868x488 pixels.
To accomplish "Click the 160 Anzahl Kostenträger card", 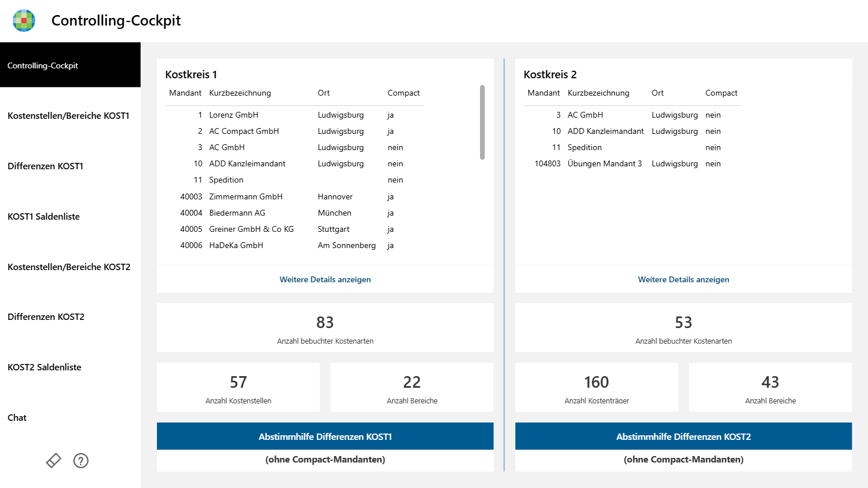I will [597, 387].
